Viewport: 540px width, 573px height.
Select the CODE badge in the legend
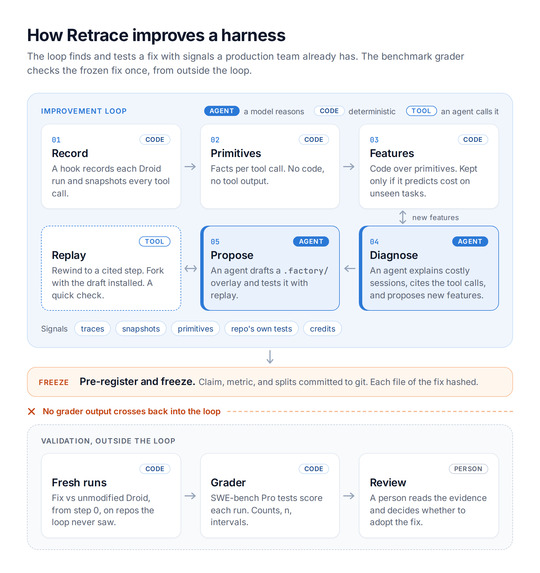[329, 111]
